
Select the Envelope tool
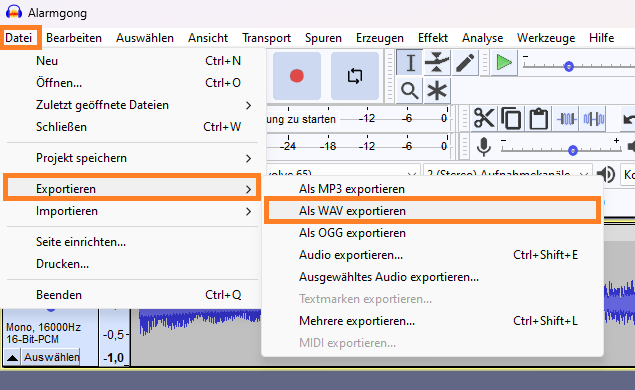437,63
